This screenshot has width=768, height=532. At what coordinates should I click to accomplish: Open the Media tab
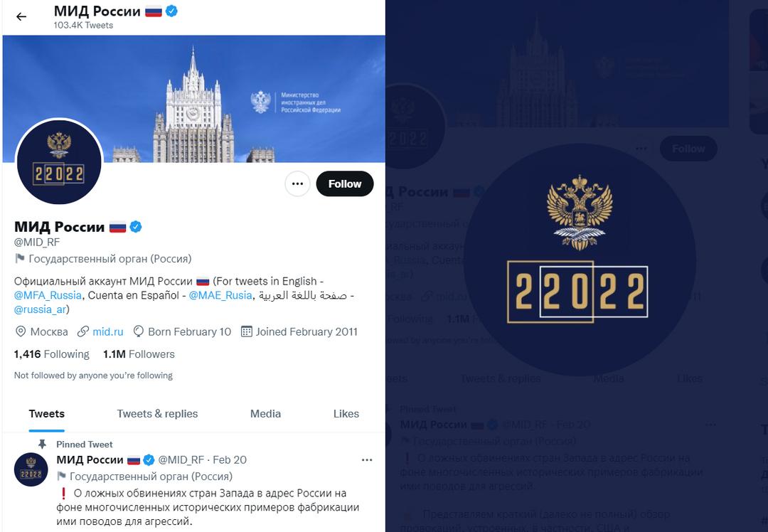click(265, 414)
